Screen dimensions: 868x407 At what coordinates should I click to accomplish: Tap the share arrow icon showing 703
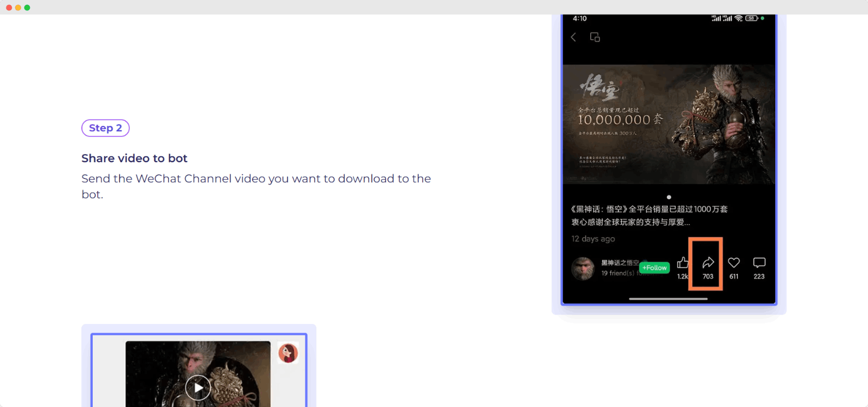click(708, 263)
